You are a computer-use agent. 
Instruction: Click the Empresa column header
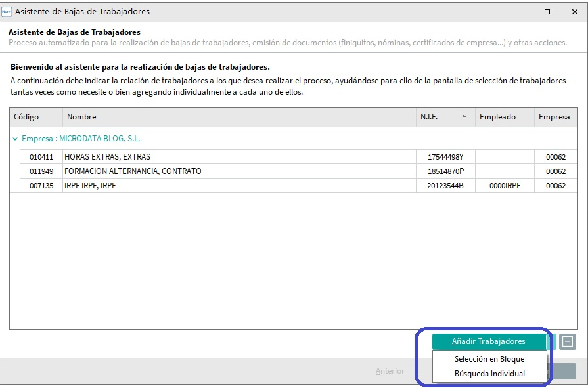point(556,118)
